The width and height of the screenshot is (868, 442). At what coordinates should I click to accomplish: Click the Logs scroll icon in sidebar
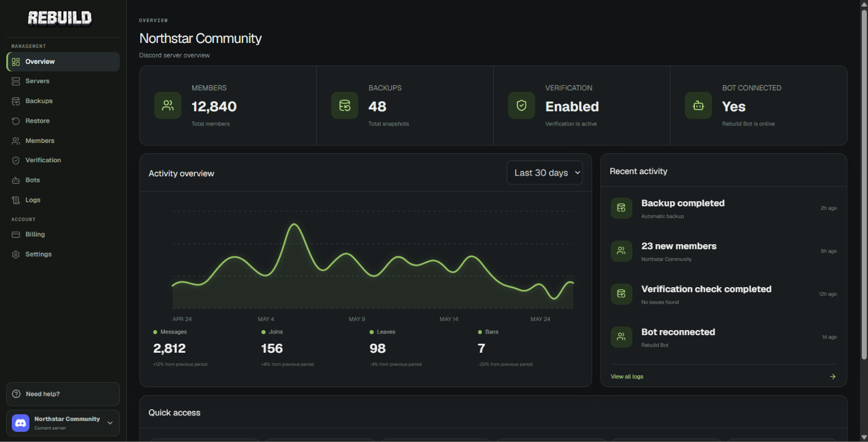16,200
